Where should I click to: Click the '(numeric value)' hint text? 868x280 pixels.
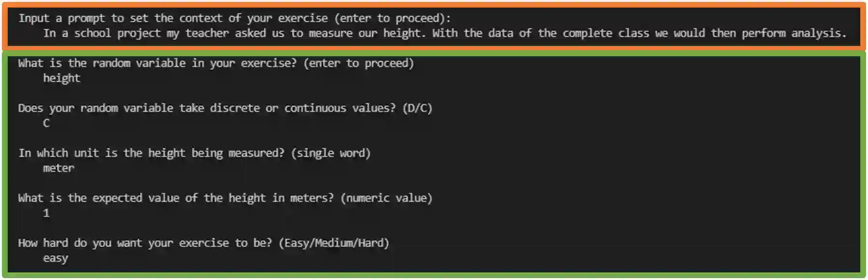(x=386, y=198)
